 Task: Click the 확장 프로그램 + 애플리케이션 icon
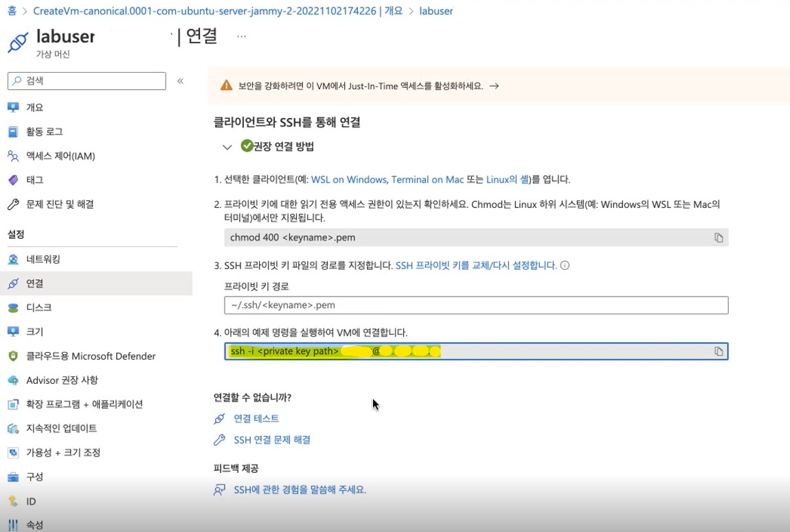pos(13,404)
